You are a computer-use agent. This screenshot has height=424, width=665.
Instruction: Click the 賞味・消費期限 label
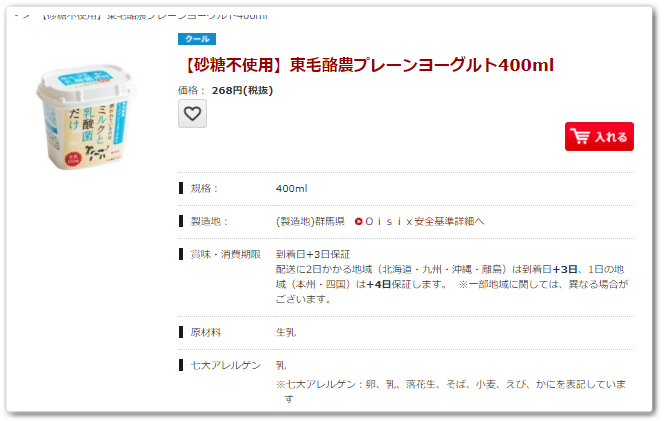(226, 254)
